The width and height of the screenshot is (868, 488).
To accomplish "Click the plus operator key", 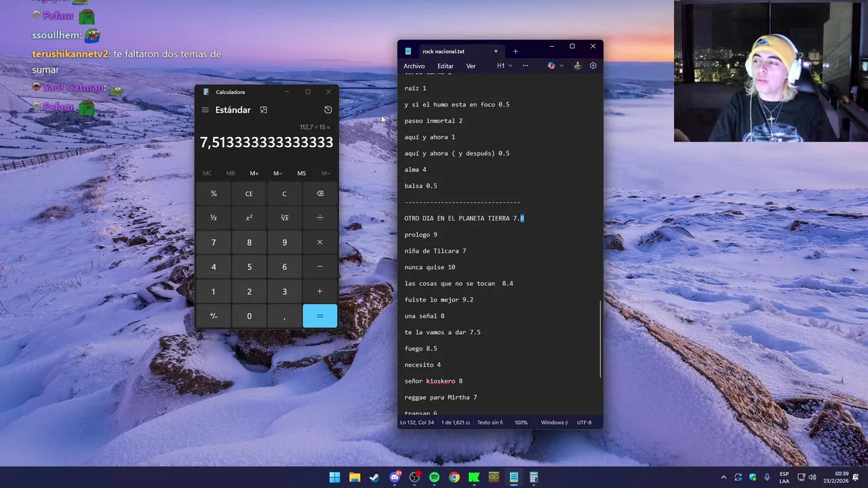I will tap(320, 291).
